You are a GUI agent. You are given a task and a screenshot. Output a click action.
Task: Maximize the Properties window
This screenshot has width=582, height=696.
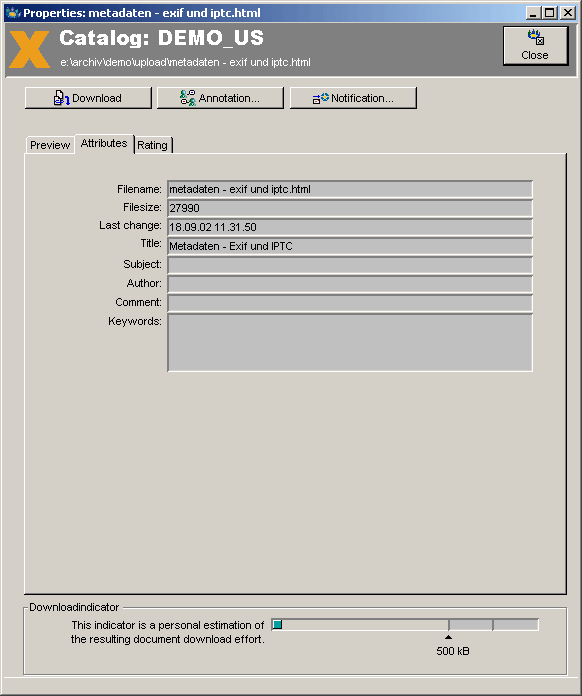pos(550,13)
